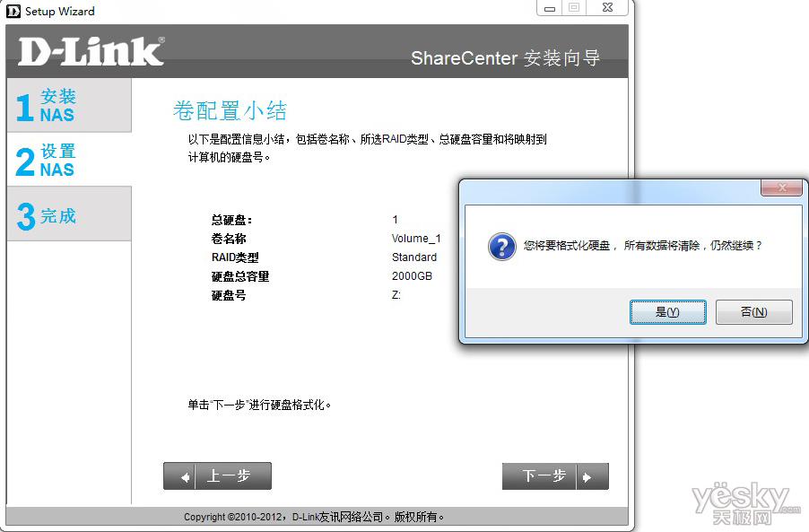Click the Volume_1 volume name value

pos(416,239)
